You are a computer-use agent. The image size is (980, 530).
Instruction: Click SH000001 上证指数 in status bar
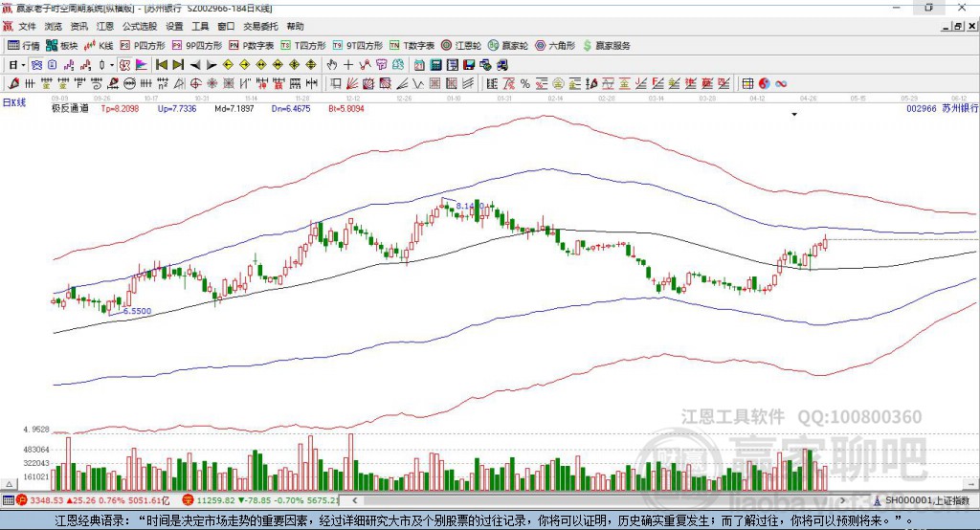pyautogui.click(x=926, y=500)
